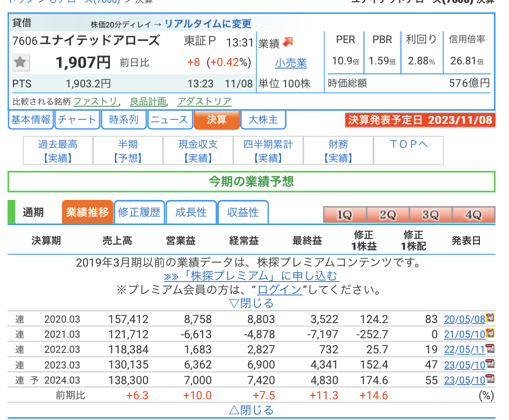Click 2022.03 net profit 732
Screen dimensions: 509x420
329,349
